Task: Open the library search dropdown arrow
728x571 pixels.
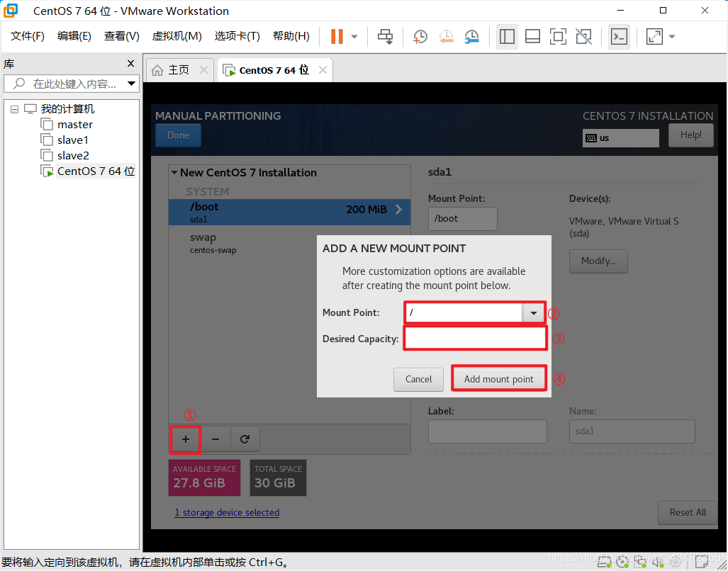Action: (x=131, y=84)
